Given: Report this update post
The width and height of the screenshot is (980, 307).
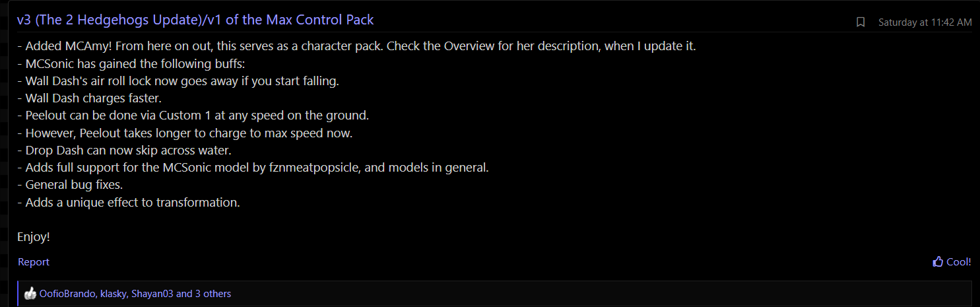Looking at the screenshot, I should 34,262.
